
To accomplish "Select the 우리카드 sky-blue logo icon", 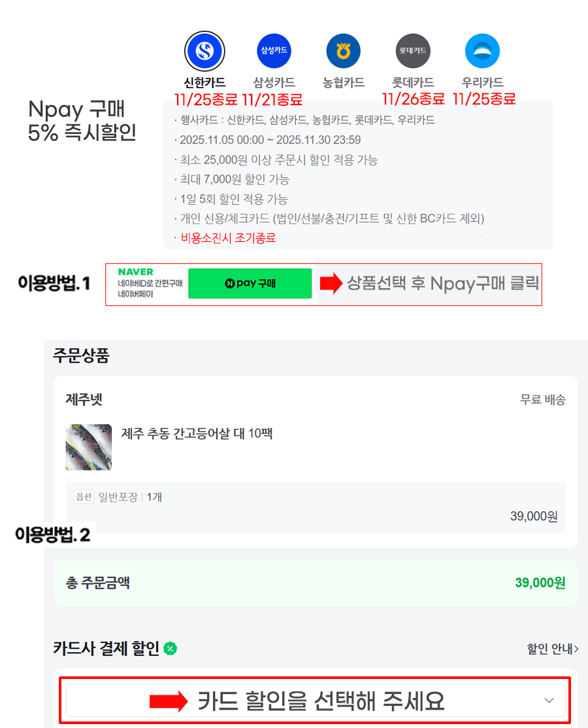I will [483, 50].
